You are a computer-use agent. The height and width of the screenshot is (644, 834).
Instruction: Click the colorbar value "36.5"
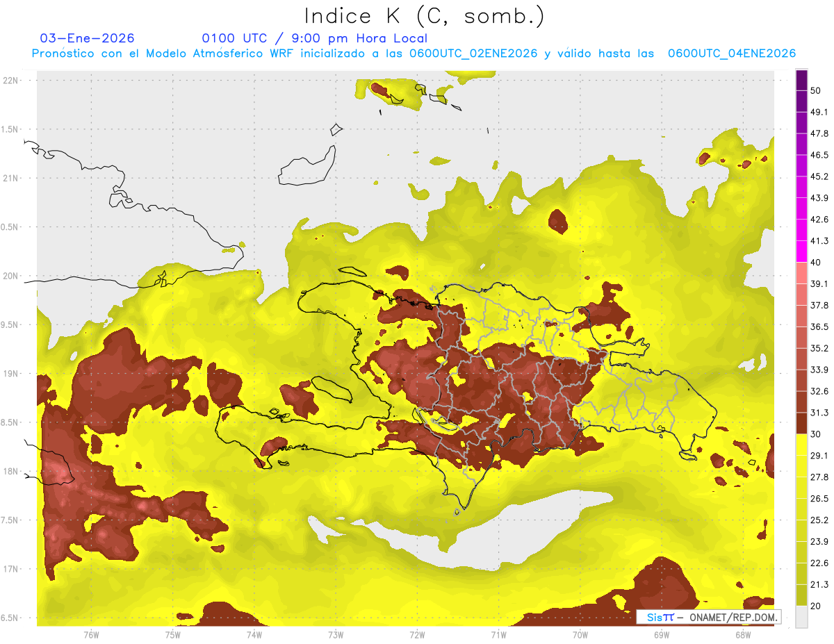click(819, 327)
